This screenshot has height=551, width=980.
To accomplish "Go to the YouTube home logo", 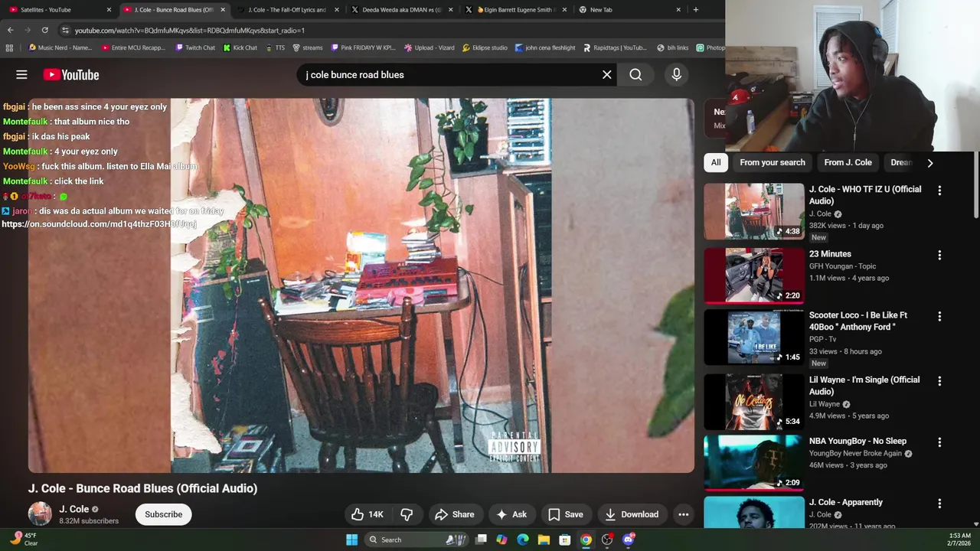I will pos(71,74).
